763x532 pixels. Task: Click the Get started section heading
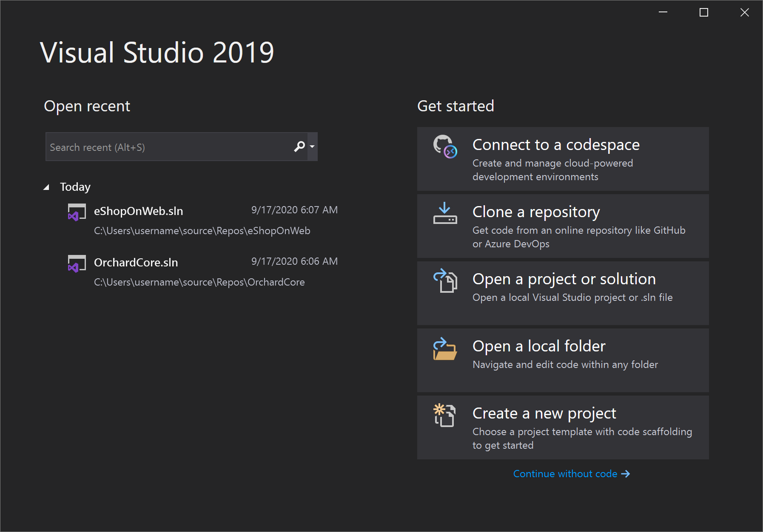tap(456, 106)
